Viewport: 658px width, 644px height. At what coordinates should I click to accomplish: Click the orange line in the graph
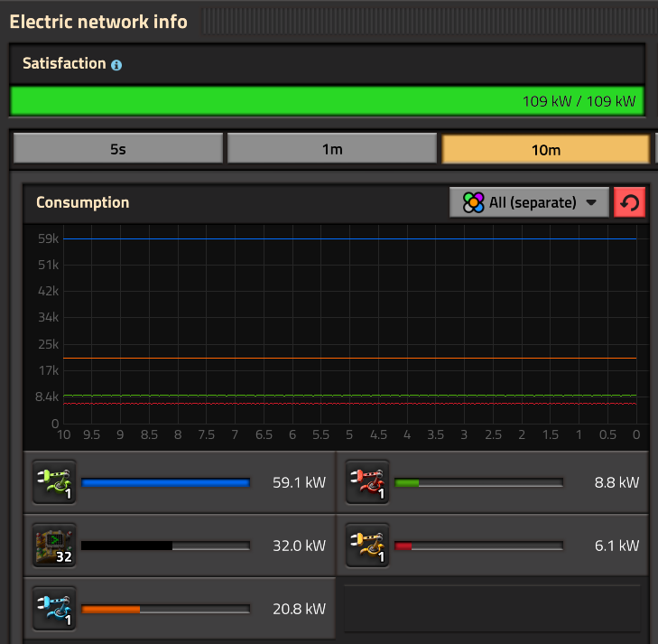click(x=349, y=358)
